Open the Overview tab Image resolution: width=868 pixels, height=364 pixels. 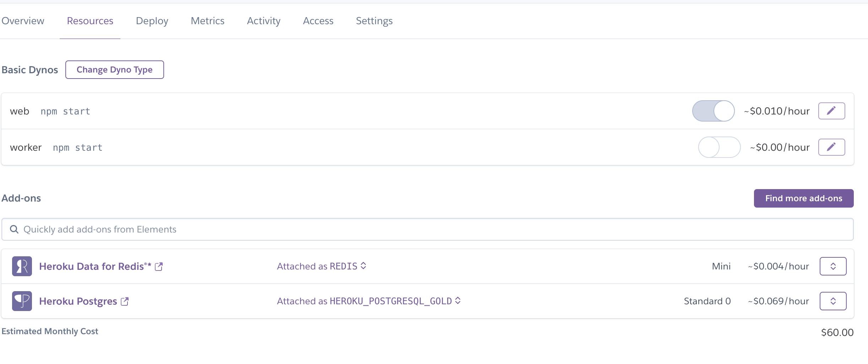pyautogui.click(x=23, y=21)
